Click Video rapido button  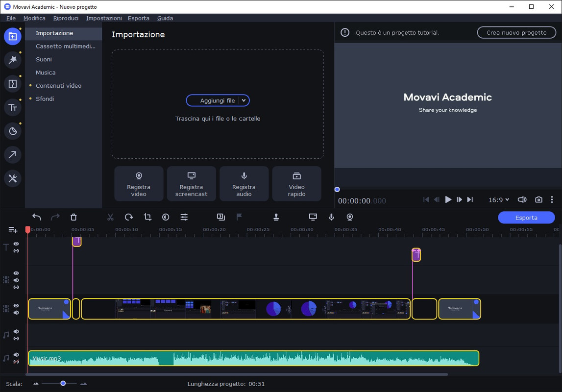click(x=297, y=184)
